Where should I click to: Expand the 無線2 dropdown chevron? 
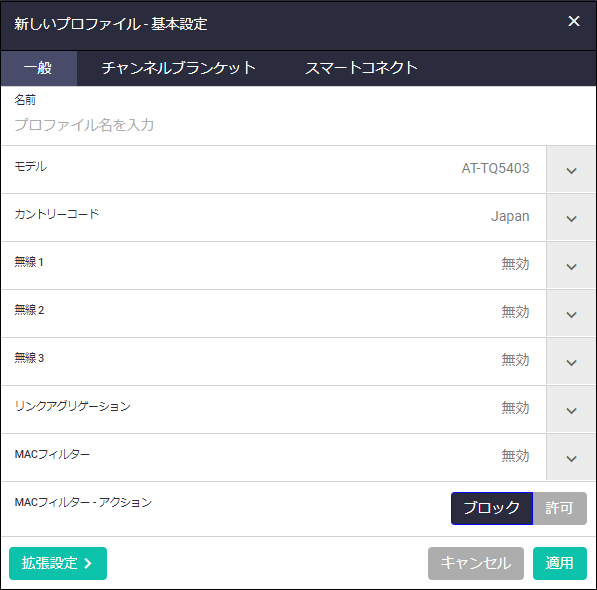[x=571, y=313]
